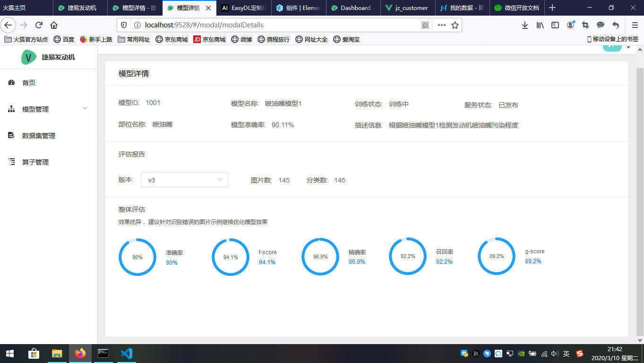644x363 pixels.
Task: Open the 携程旅行 bookmark
Action: (x=274, y=39)
